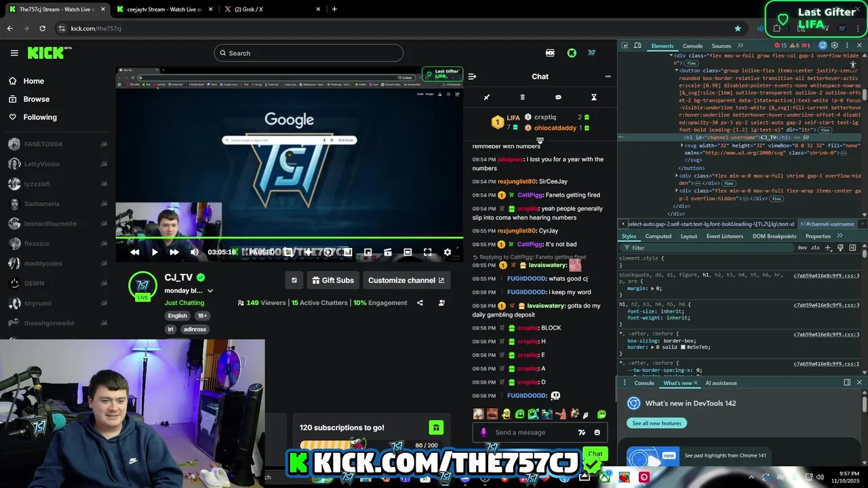The width and height of the screenshot is (868, 488).
Task: Mute the stream volume speaker icon
Action: pos(195,252)
